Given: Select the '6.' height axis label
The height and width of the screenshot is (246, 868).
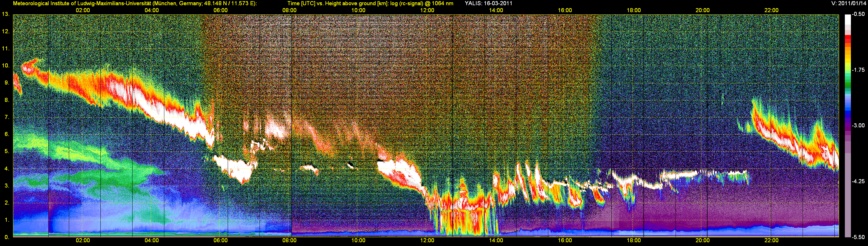Looking at the screenshot, I should pyautogui.click(x=7, y=135).
